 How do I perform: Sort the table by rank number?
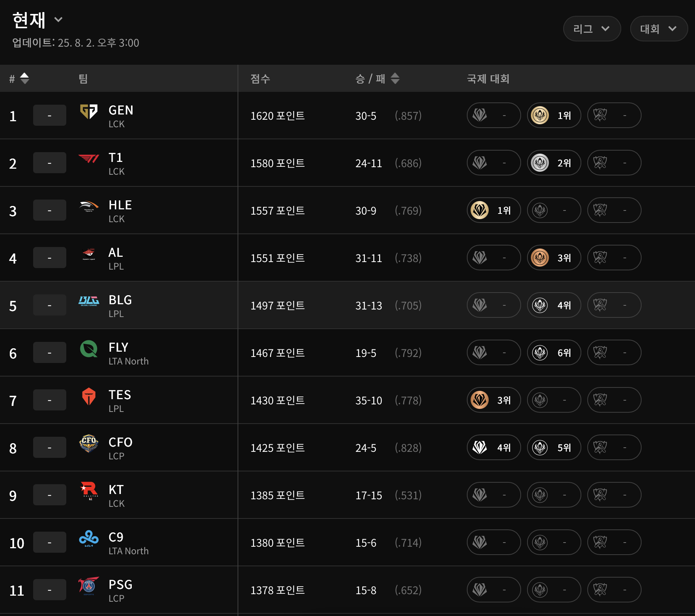(24, 78)
